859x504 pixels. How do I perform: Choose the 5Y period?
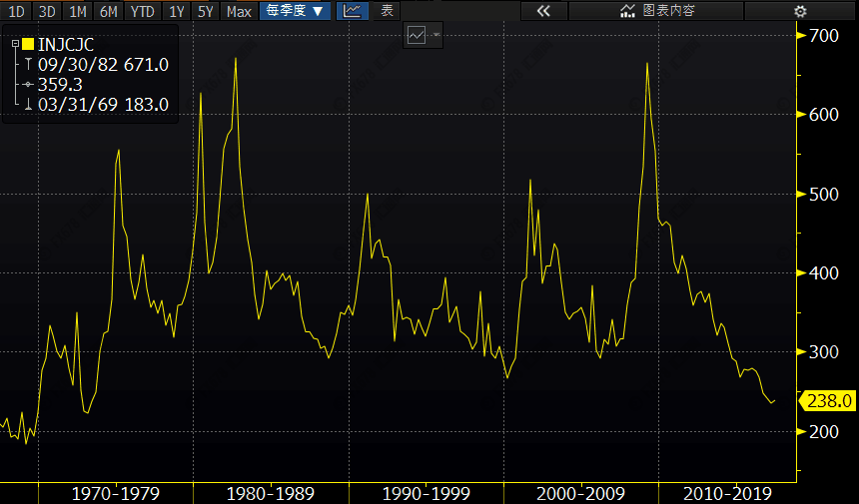(206, 11)
